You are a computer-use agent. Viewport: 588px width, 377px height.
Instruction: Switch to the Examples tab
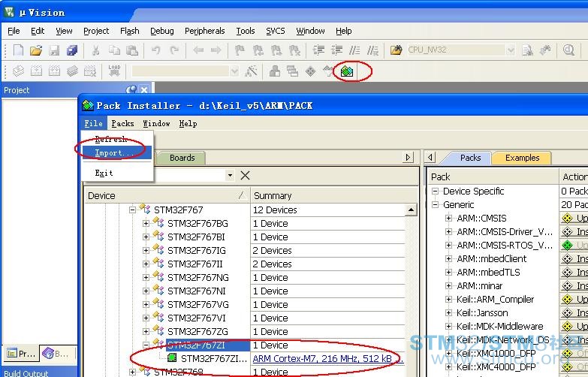[x=522, y=158]
